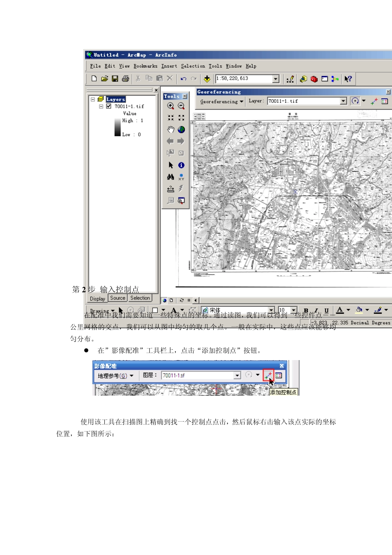Screen dimensions: 392x555
Task: Switch to the Selection tab
Action: (x=140, y=298)
